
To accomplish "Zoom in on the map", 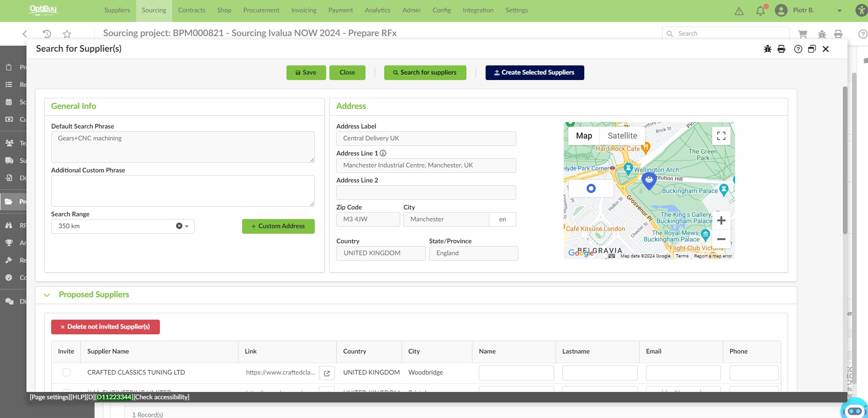I will [721, 220].
